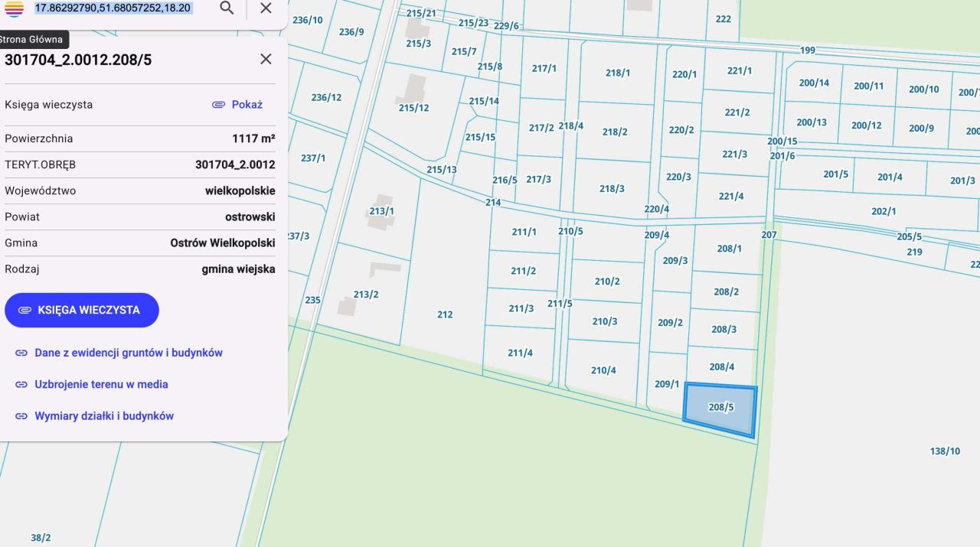Select parcel 38/2 on the map
Screen dimensions: 980x547
coord(41,538)
